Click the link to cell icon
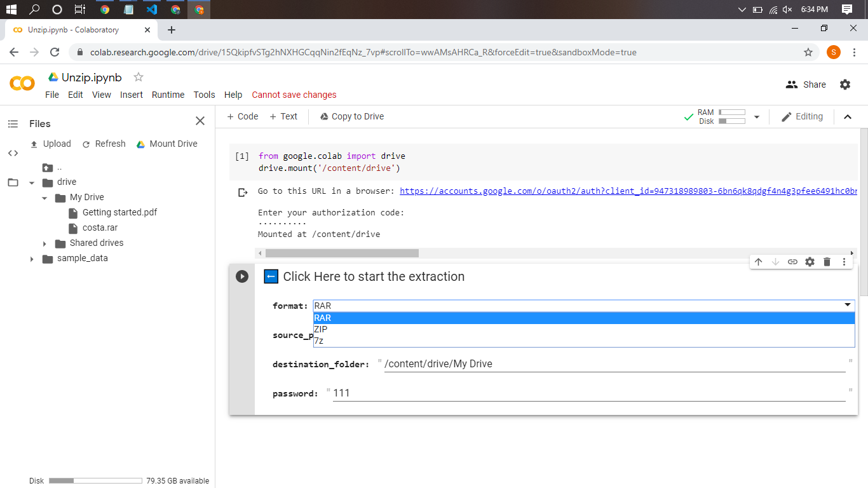 point(792,262)
